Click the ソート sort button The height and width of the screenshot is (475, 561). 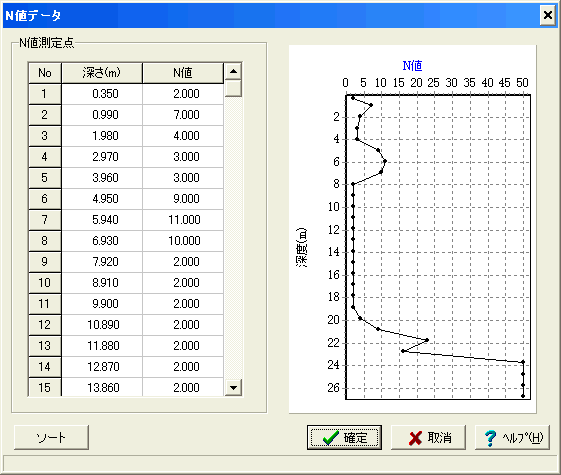point(51,437)
